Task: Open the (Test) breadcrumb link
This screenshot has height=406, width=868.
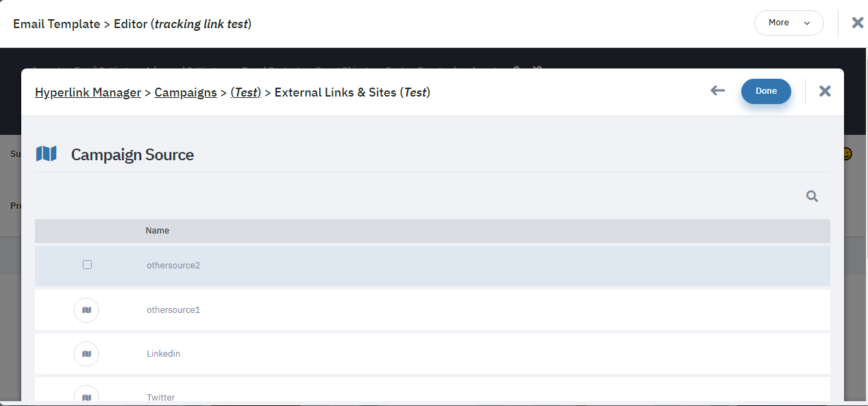Action: point(246,92)
